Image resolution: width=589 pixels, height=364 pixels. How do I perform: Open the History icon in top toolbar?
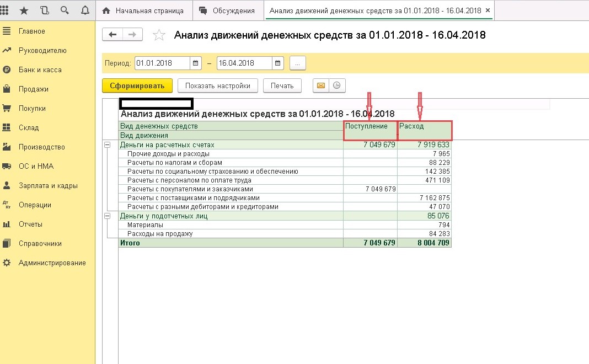click(44, 10)
